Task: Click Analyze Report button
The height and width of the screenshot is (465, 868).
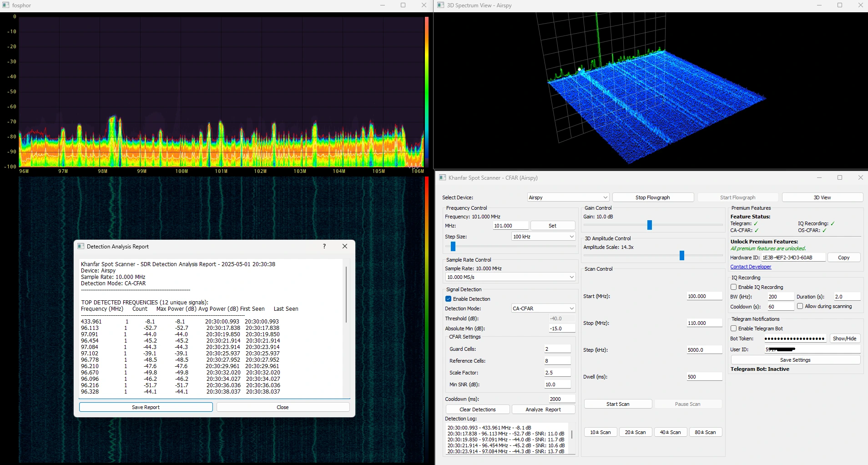Action: [543, 409]
